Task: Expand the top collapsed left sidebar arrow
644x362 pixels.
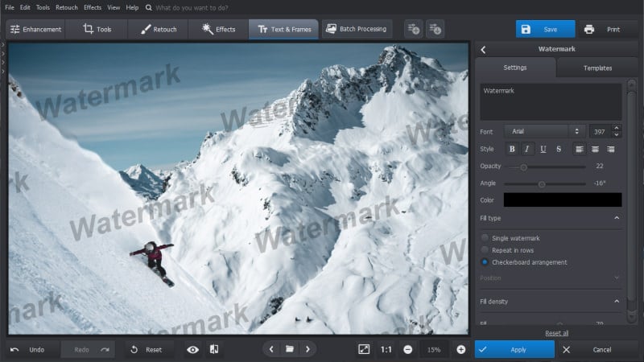Action: pos(2,45)
